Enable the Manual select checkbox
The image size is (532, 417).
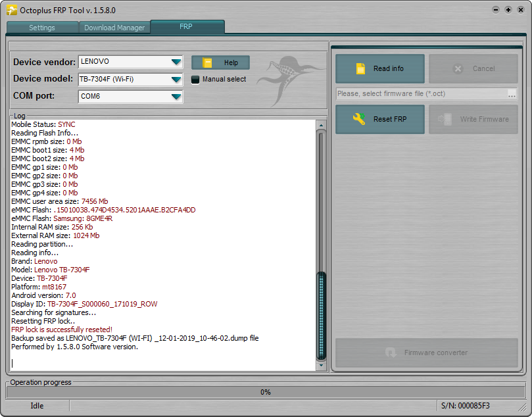click(195, 80)
